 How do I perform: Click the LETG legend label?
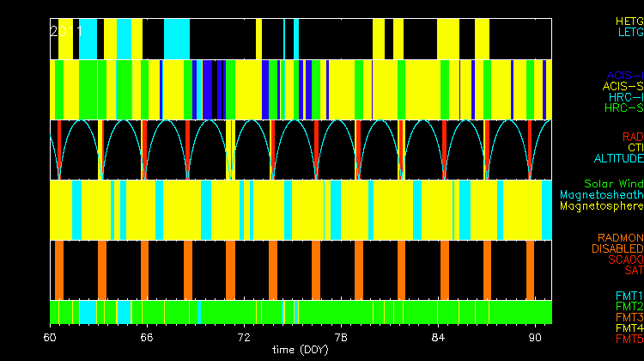[629, 33]
